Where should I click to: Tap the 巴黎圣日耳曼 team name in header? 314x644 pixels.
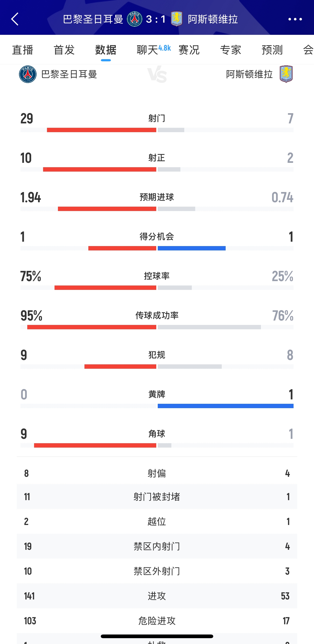(x=93, y=19)
